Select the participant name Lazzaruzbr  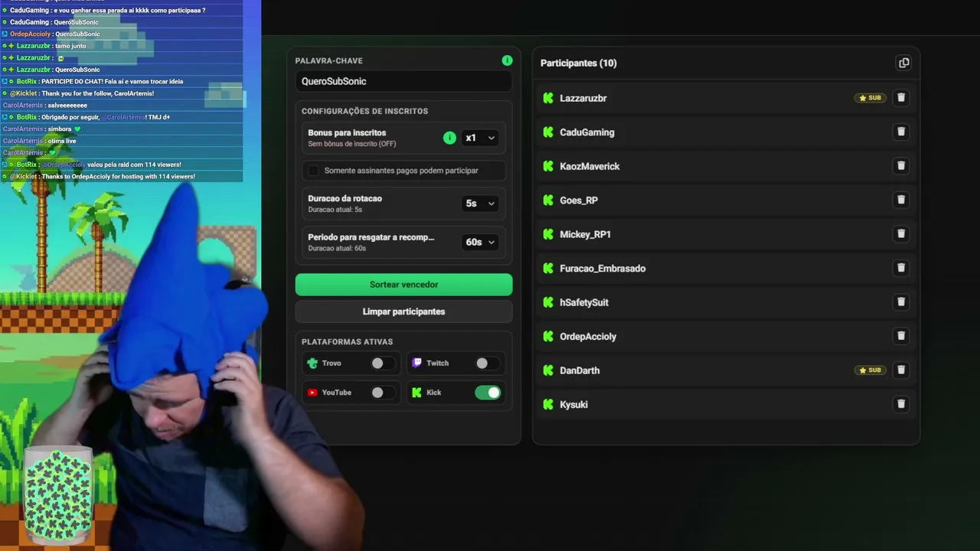tap(583, 98)
